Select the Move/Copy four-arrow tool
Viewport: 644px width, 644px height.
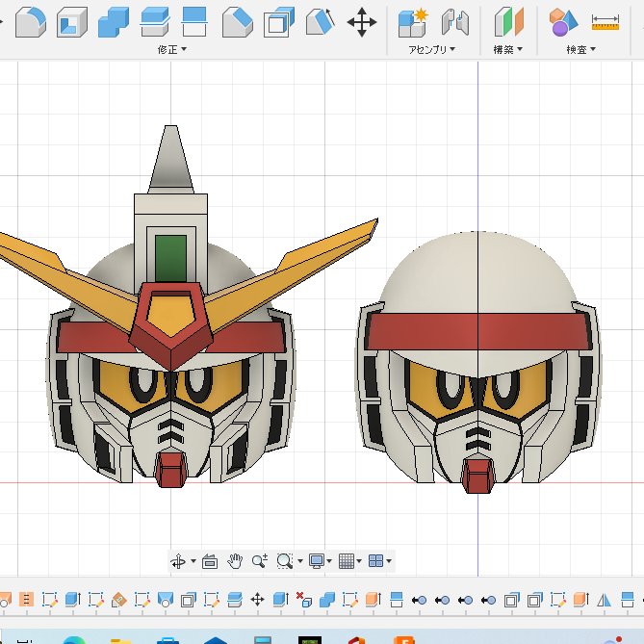(x=361, y=22)
